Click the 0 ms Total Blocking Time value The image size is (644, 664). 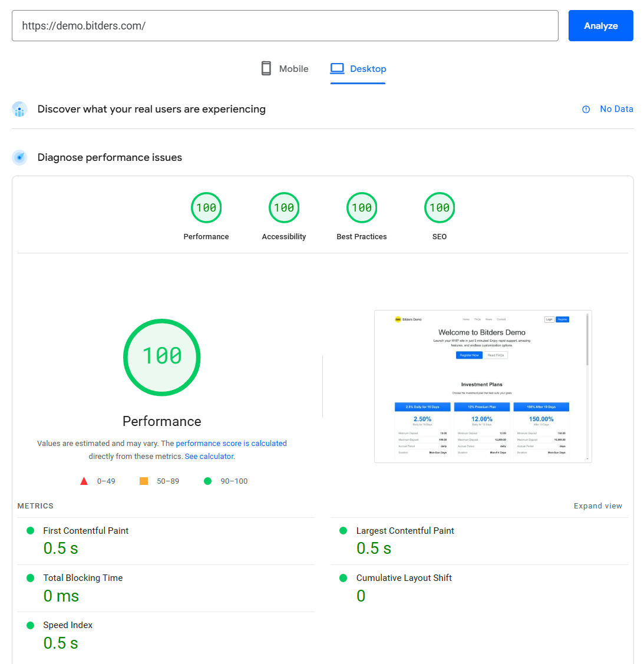point(61,596)
